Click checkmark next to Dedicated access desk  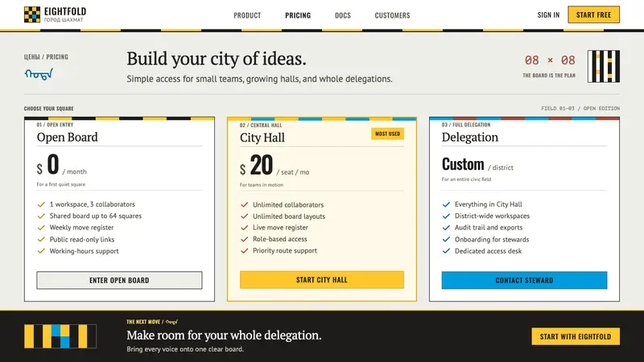click(x=446, y=251)
